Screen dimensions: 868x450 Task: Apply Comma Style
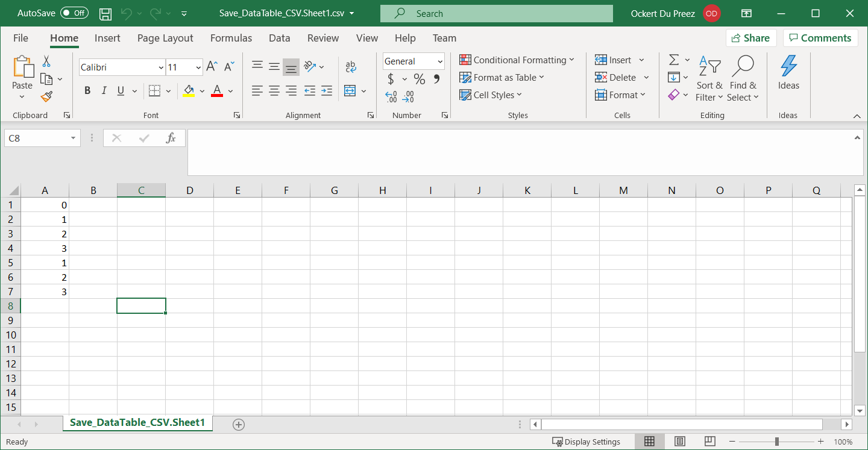pos(437,79)
